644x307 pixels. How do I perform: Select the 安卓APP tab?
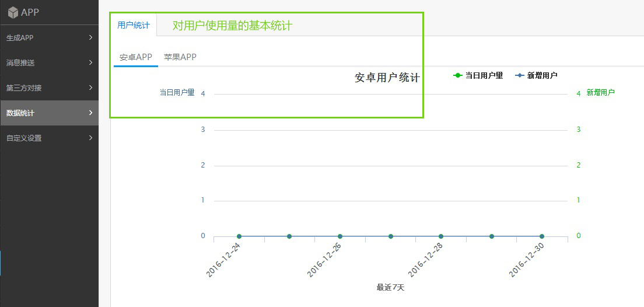135,57
